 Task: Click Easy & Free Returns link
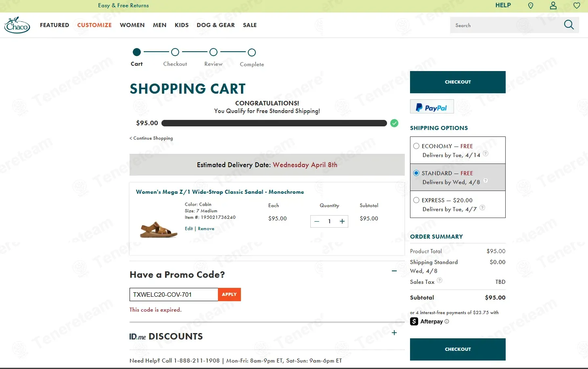pos(123,5)
